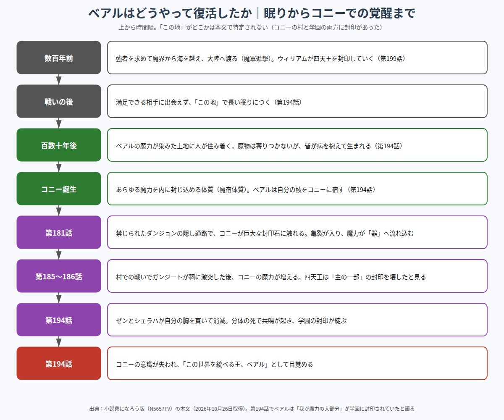Select the green 百数十年後 stage label
Screen dimensions: 504x420
(x=59, y=145)
